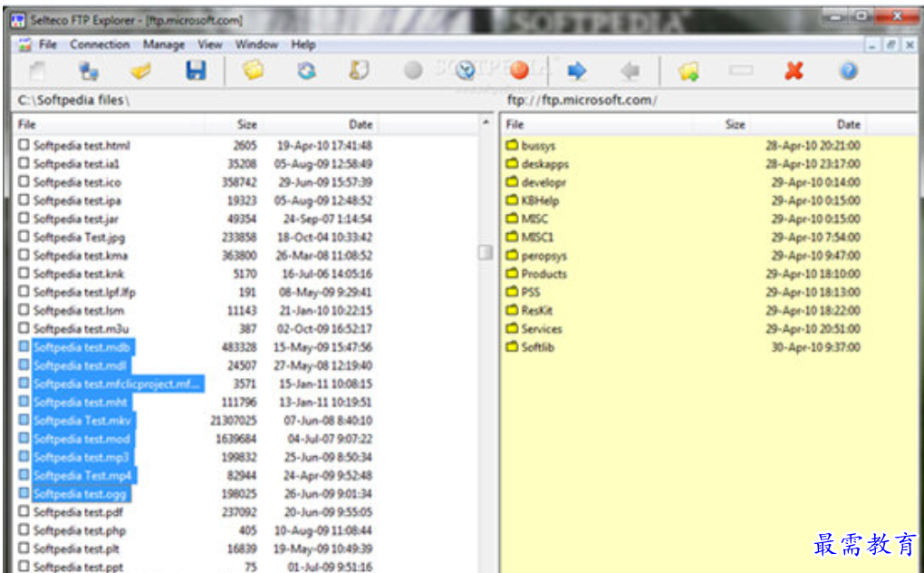Toggle checkbox for Softpedia test.mp3
This screenshot has height=573, width=924.
[x=24, y=456]
